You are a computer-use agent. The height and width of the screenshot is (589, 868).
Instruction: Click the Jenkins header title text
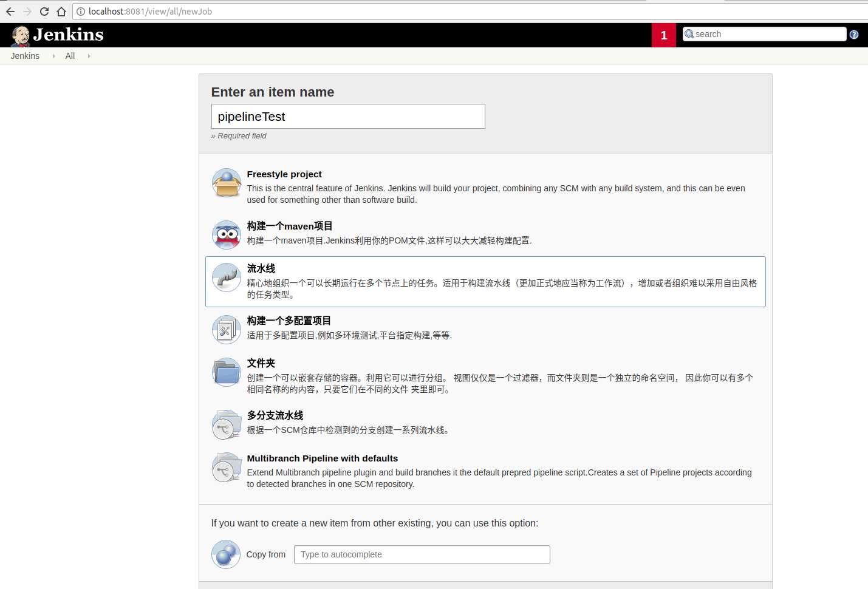point(68,35)
